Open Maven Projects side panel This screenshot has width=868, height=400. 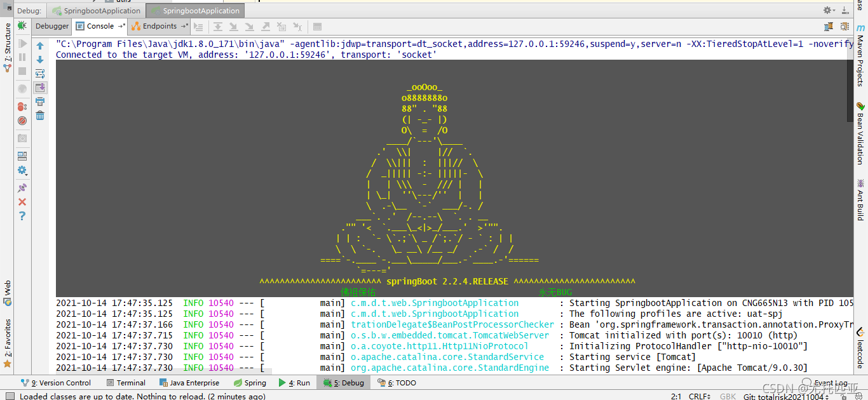860,55
